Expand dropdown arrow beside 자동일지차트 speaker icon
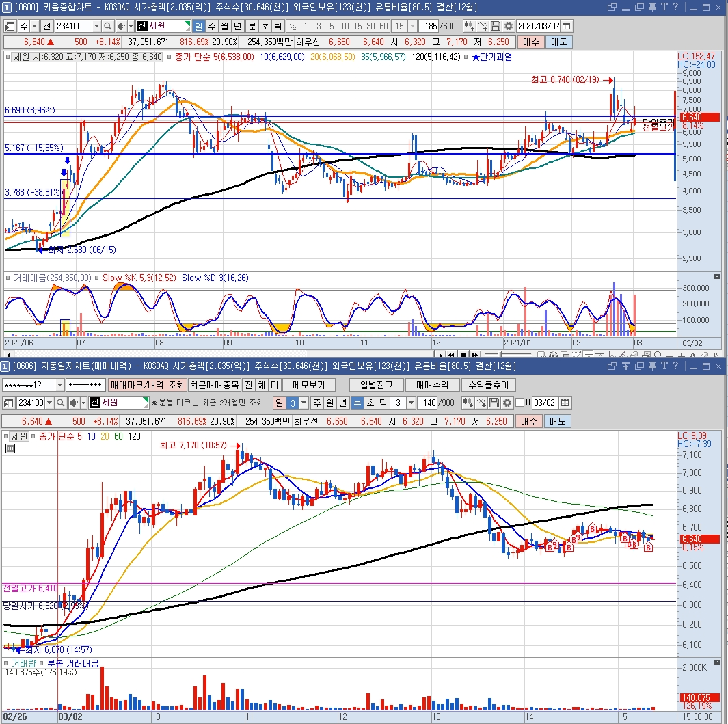This screenshot has width=728, height=724. pos(83,403)
